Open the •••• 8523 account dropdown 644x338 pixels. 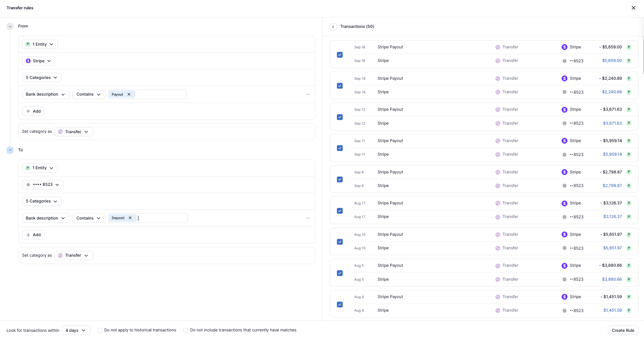43,185
